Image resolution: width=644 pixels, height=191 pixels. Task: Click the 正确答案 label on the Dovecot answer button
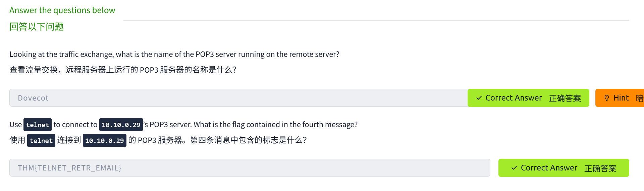565,98
